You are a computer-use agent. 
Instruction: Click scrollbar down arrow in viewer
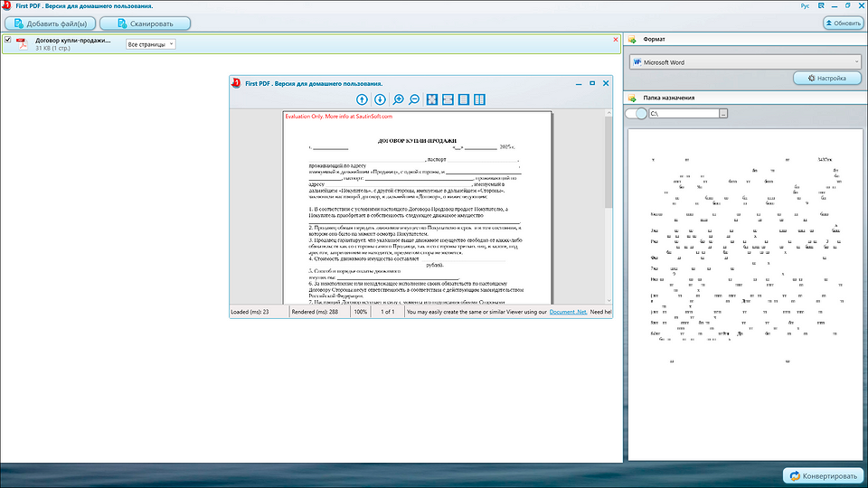pos(609,300)
